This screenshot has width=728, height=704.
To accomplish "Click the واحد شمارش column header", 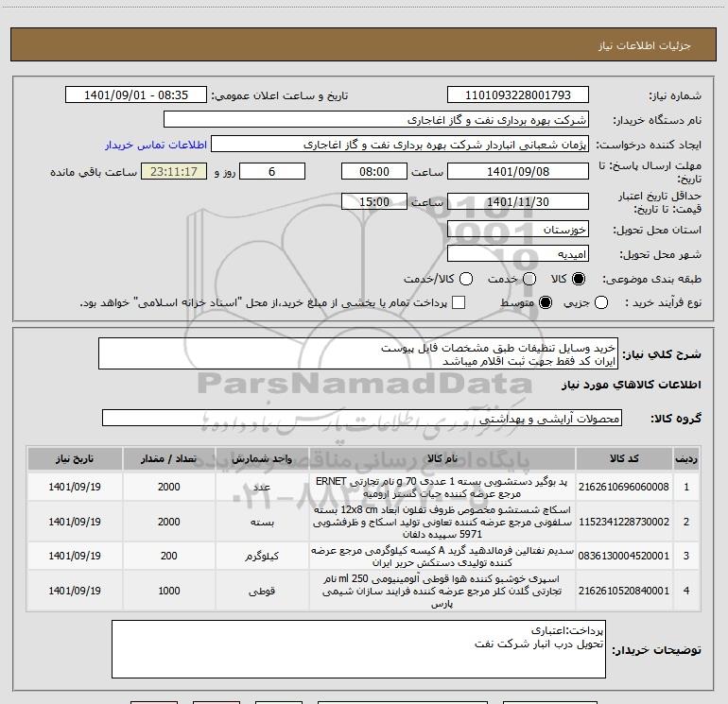I will pyautogui.click(x=262, y=459).
